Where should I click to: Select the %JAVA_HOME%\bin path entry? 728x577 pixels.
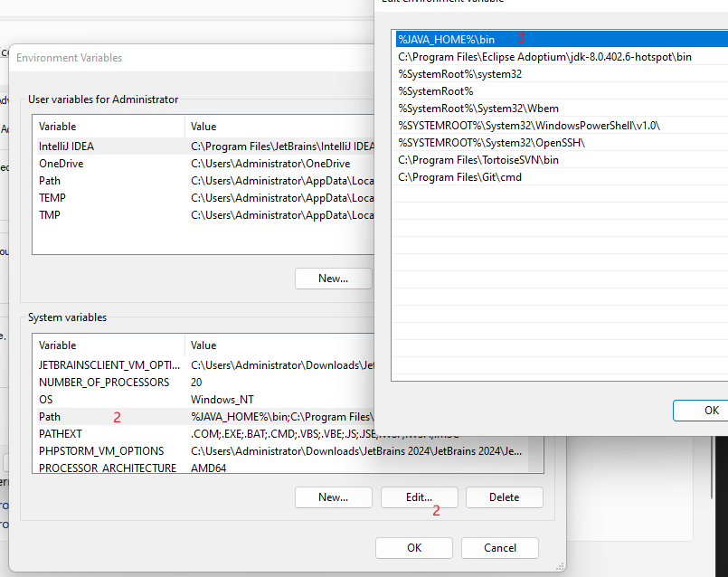[562, 40]
